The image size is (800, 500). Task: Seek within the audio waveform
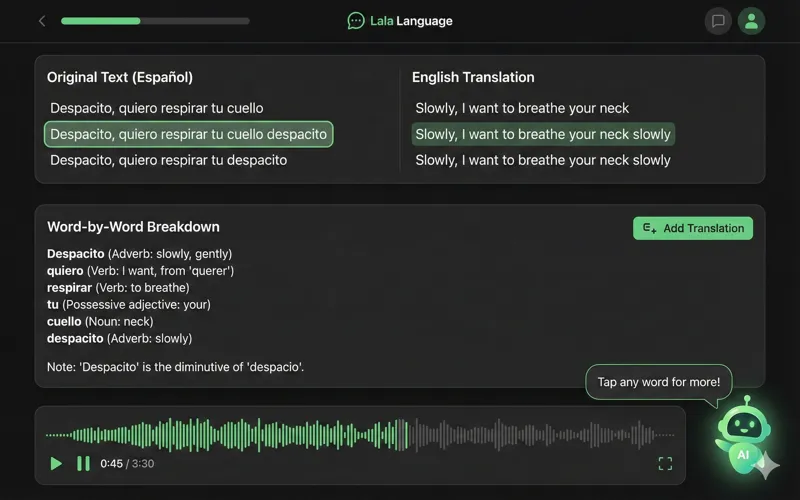coord(360,435)
